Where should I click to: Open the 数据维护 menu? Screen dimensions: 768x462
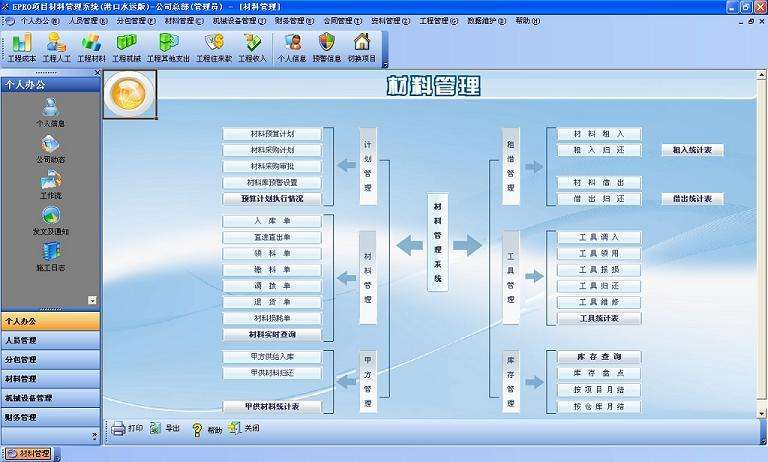click(486, 21)
